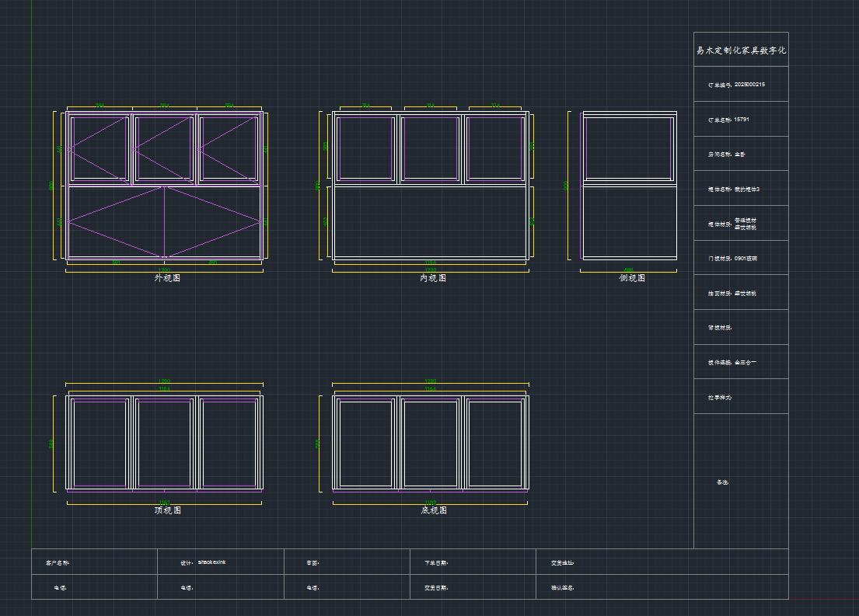Click the 房间名称 room name cell
This screenshot has height=616, width=859.
[727, 155]
